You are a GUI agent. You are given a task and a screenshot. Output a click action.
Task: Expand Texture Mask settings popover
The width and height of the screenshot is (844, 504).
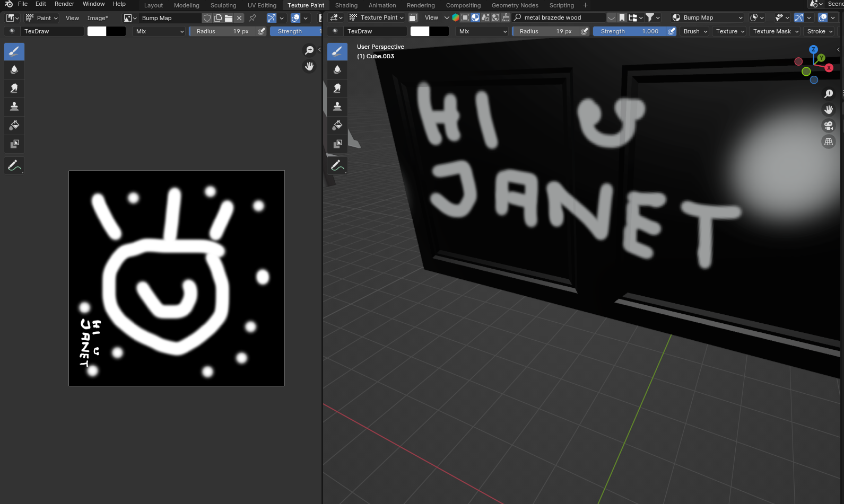[x=775, y=31]
